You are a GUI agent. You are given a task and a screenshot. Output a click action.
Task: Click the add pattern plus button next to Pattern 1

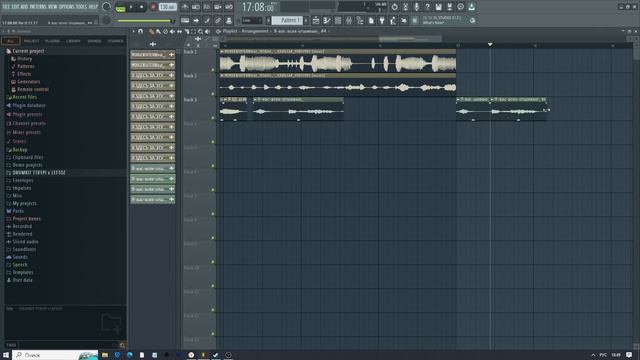(x=306, y=20)
